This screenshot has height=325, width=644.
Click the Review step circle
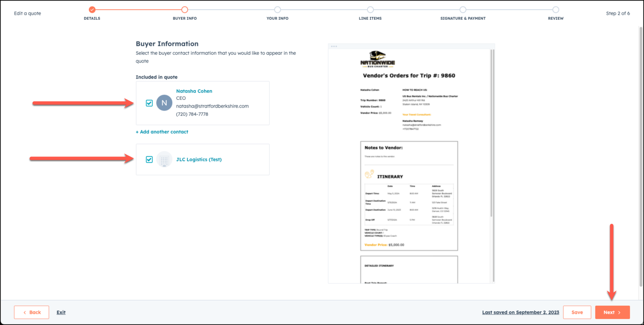click(556, 10)
